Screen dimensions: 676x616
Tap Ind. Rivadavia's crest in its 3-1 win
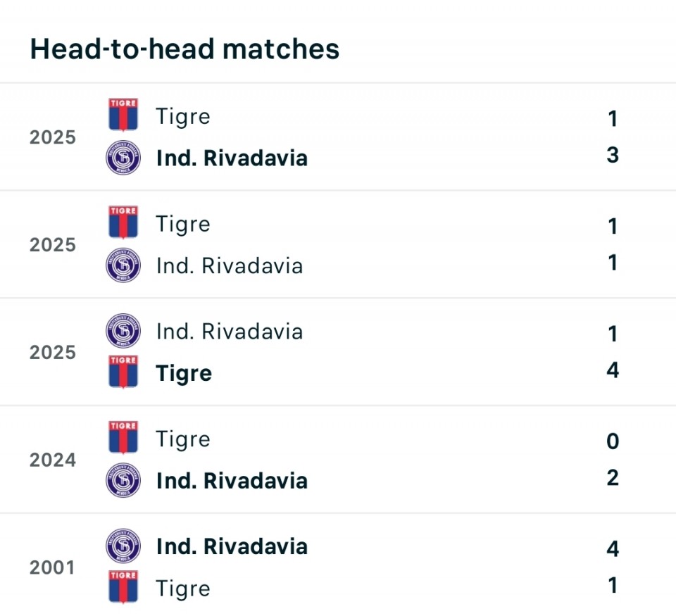click(123, 158)
